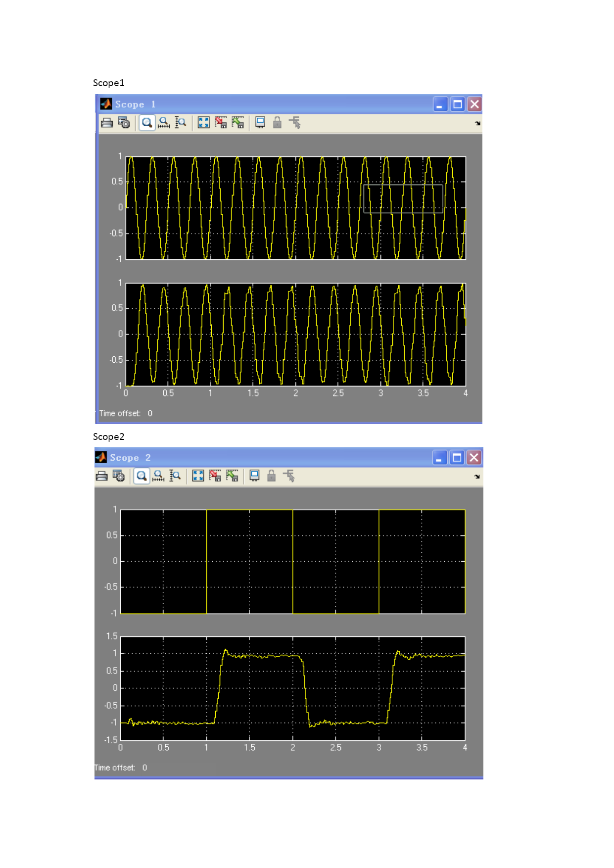Print the Scope 2 window plot
614x868 pixels.
(x=102, y=476)
